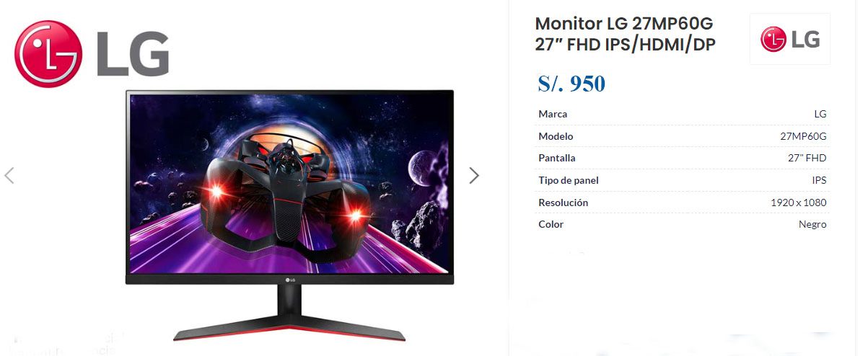Viewport: 868px width, 356px height.
Task: Select the Modelo row label
Action: tap(556, 136)
